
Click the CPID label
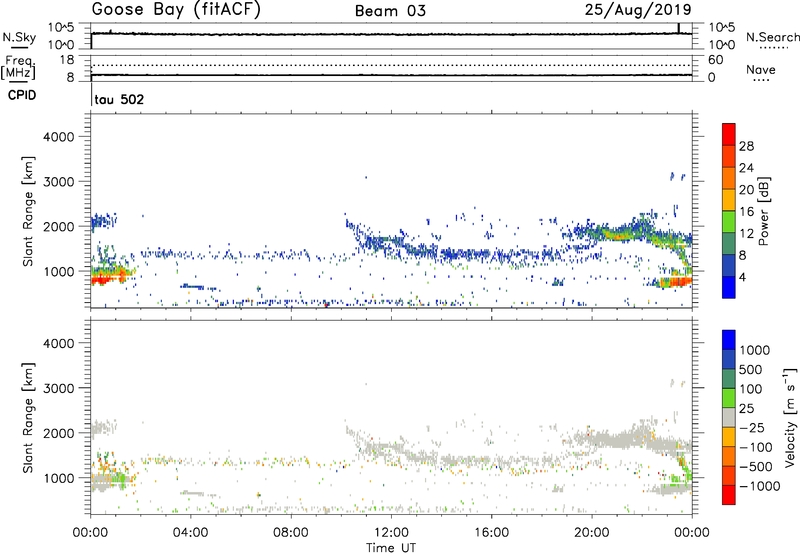[22, 95]
